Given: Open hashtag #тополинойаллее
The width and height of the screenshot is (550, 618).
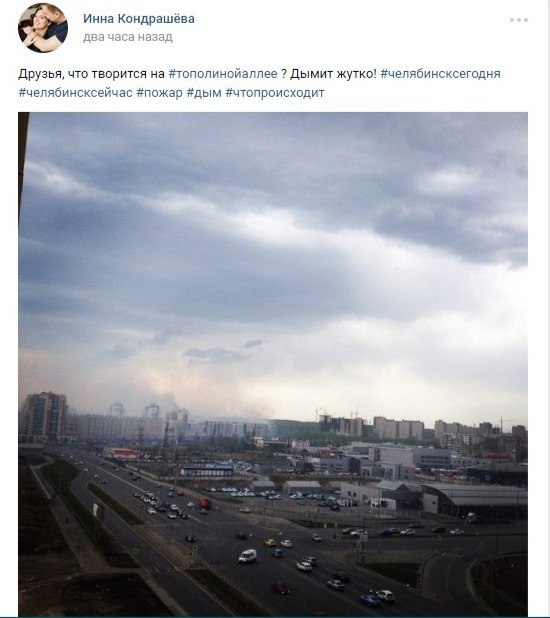Looking at the screenshot, I should click(x=223, y=74).
